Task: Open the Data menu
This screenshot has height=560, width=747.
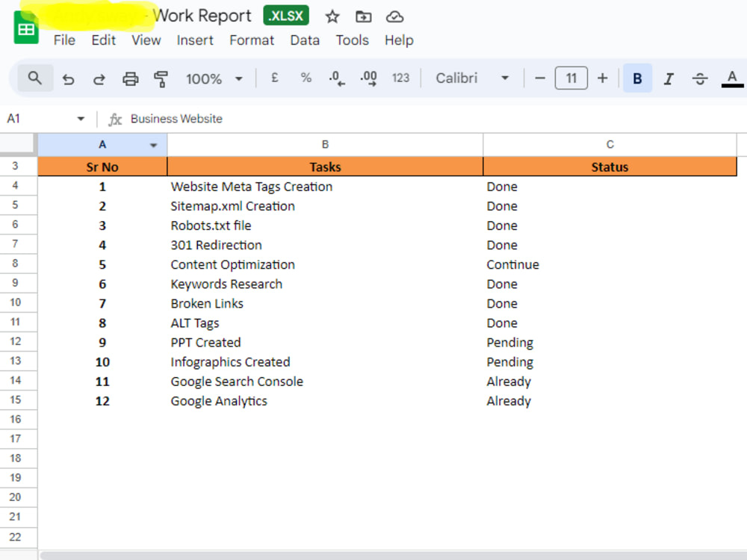Action: pos(305,40)
